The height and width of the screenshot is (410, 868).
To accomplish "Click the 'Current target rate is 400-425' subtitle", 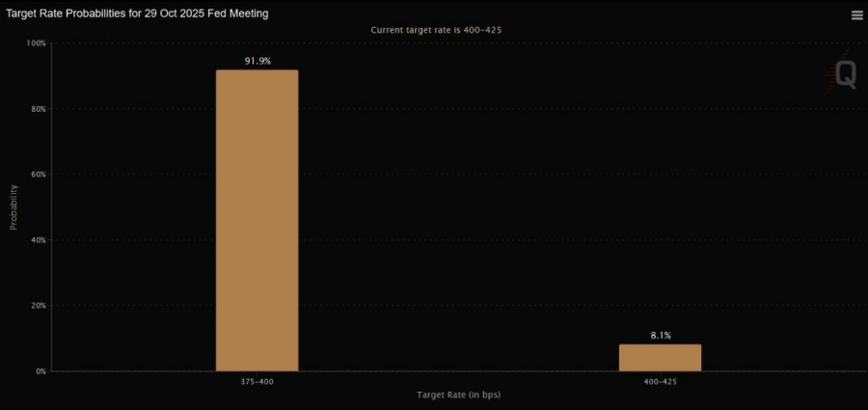I will pyautogui.click(x=436, y=30).
